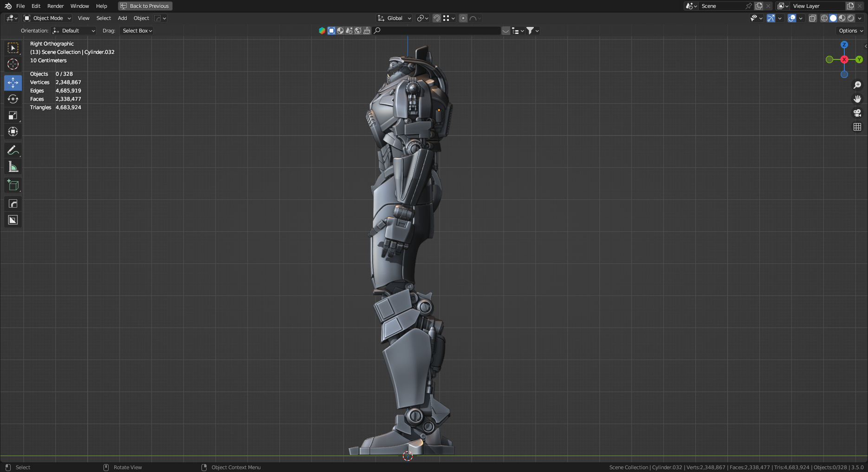Open the Render menu

click(x=56, y=6)
